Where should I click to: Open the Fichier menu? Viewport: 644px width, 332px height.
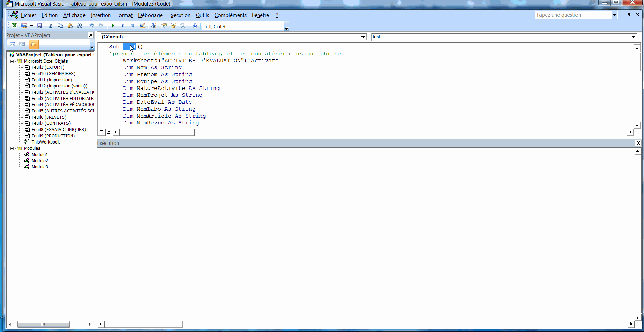(x=28, y=15)
